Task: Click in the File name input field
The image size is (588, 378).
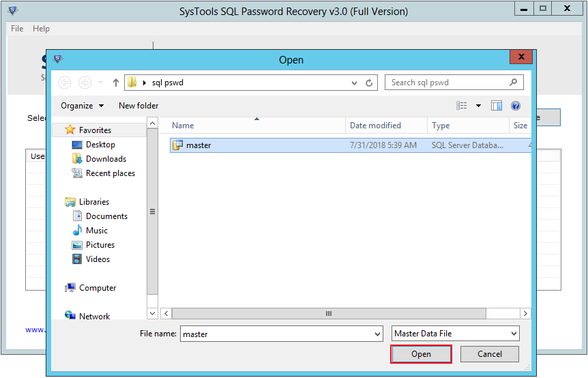Action: [277, 334]
